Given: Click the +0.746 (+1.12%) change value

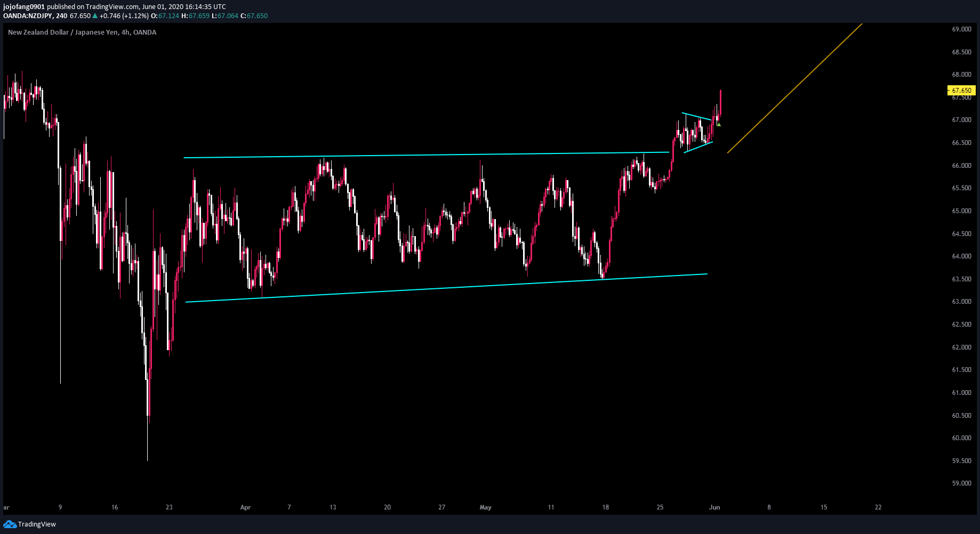Looking at the screenshot, I should point(124,16).
